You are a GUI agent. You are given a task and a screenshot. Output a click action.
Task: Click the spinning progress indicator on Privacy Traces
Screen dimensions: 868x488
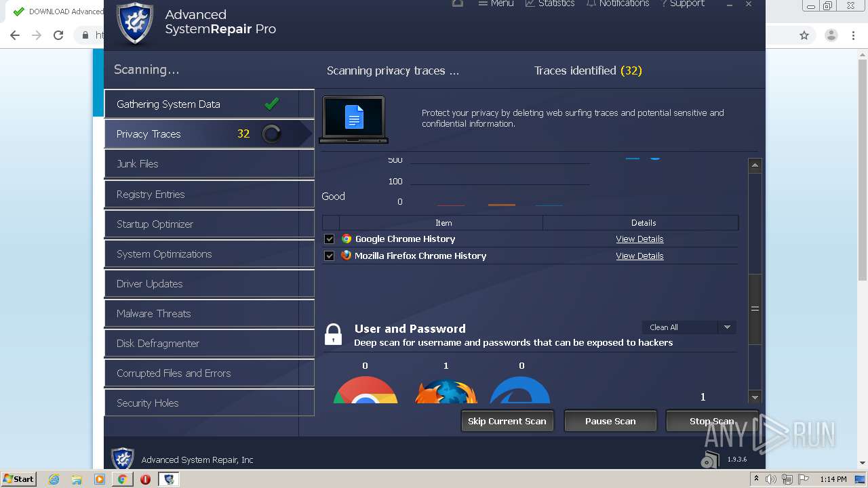[x=271, y=134]
